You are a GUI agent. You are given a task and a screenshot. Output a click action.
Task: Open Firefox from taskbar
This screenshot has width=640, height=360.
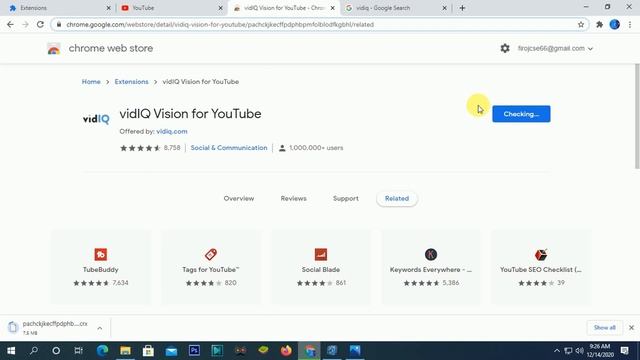tap(286, 350)
